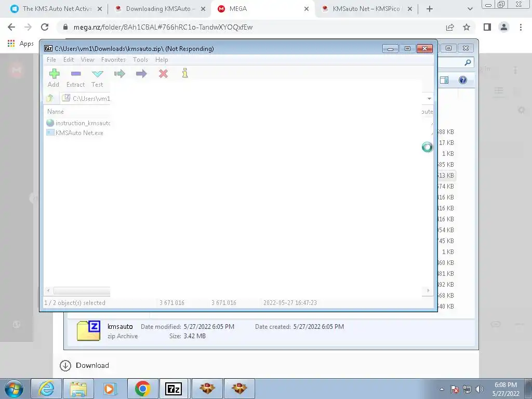Click the Info icon in 7-Zip toolbar
Image resolution: width=532 pixels, height=399 pixels.
click(185, 73)
